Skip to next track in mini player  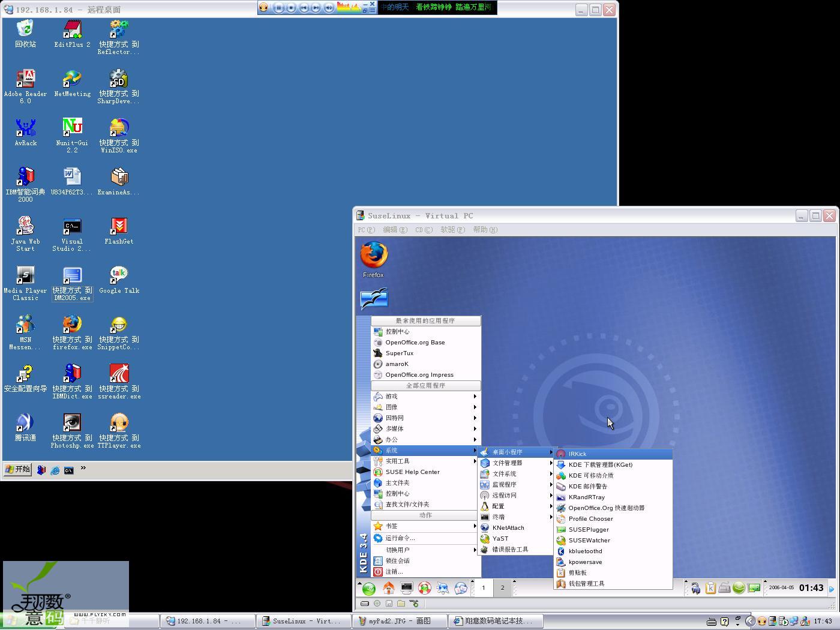[316, 8]
